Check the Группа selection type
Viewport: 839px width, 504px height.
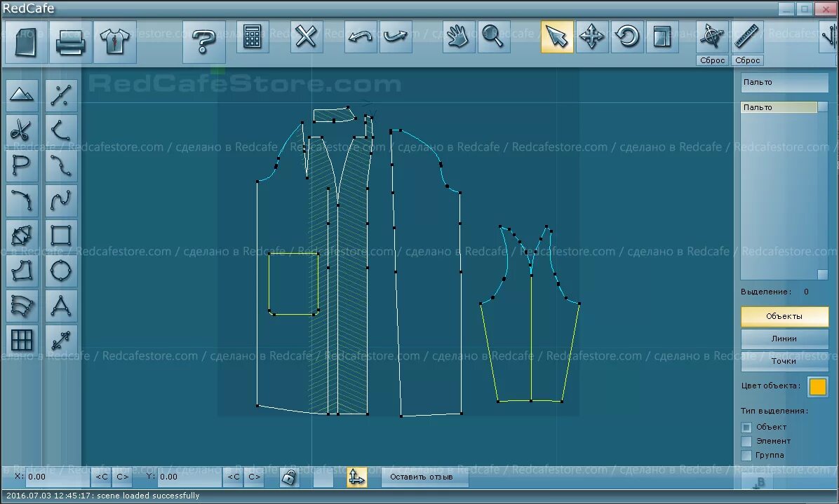click(746, 456)
